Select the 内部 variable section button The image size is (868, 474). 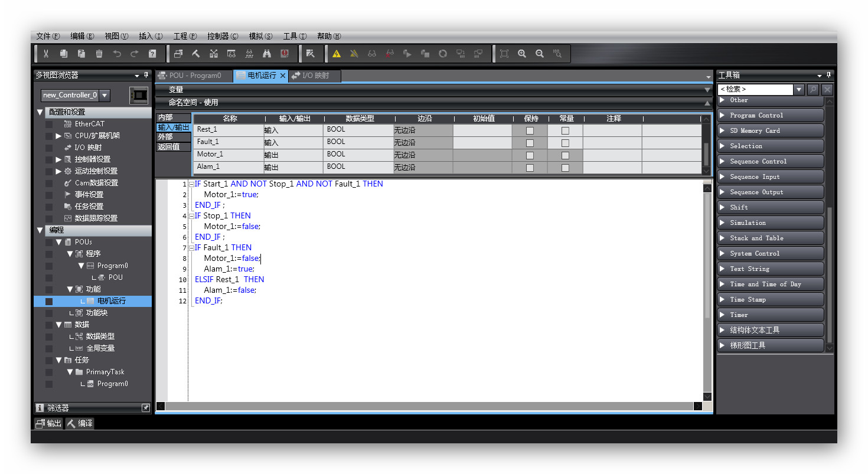tap(166, 117)
